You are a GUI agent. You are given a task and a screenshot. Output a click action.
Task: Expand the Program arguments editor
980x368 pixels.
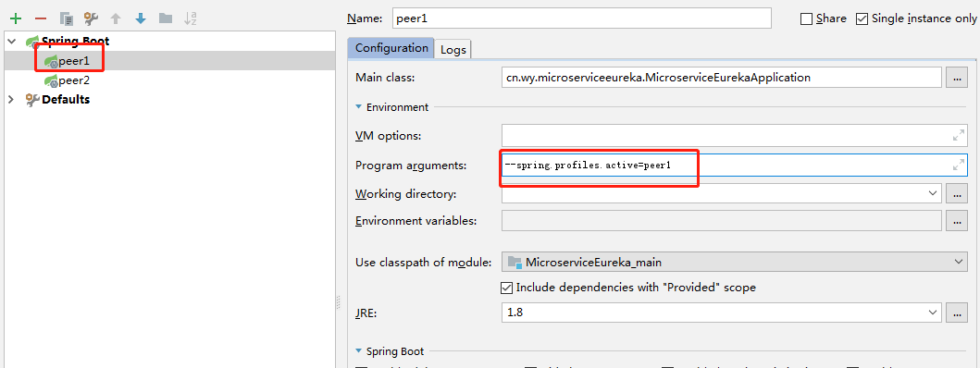coord(958,165)
